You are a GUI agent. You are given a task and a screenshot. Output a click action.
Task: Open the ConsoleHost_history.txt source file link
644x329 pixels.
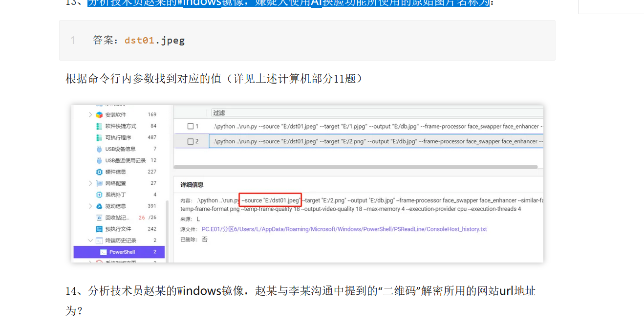coord(344,229)
